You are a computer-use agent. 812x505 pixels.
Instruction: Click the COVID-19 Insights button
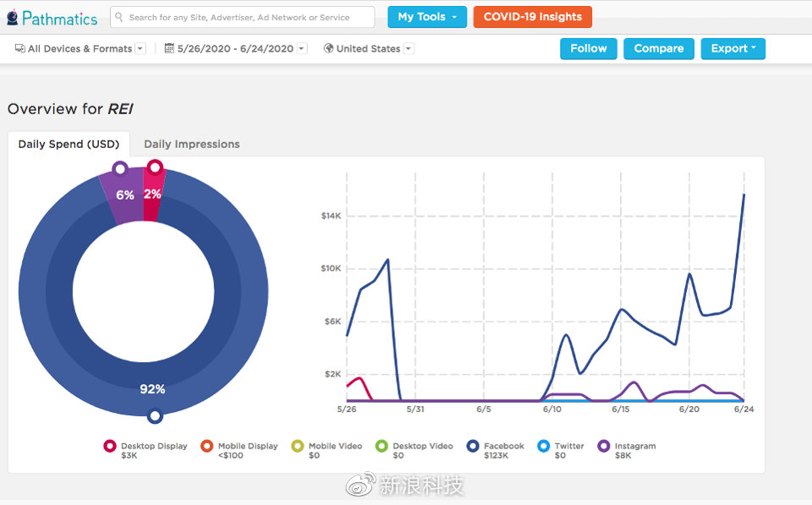pyautogui.click(x=532, y=17)
